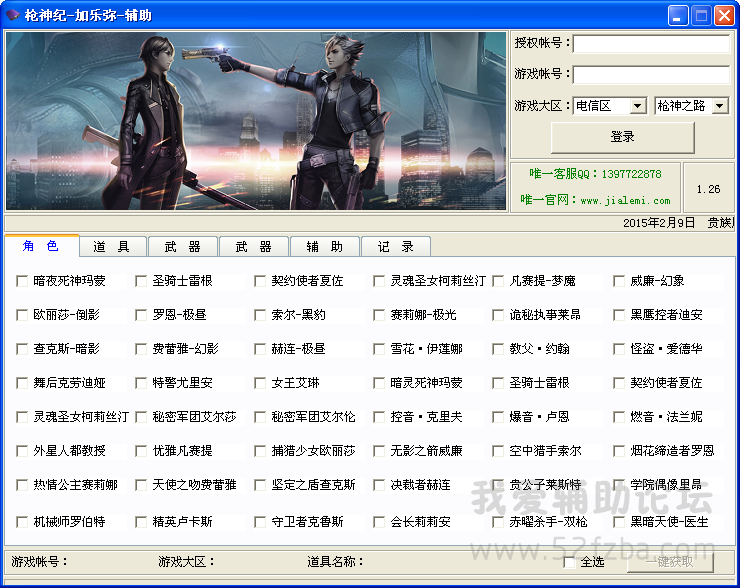Enable the 黑鹰控者迪安 checkbox
Screen dimensions: 740x588
point(619,315)
